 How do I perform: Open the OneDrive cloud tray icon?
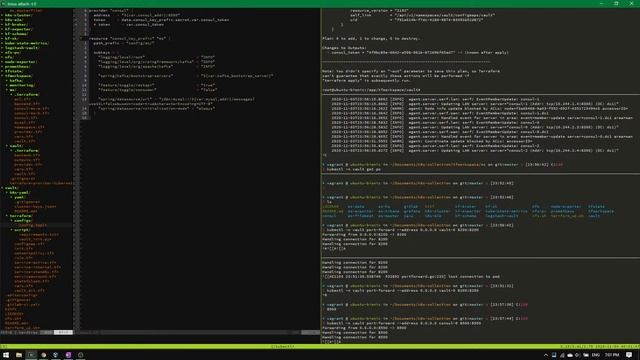pos(570,355)
